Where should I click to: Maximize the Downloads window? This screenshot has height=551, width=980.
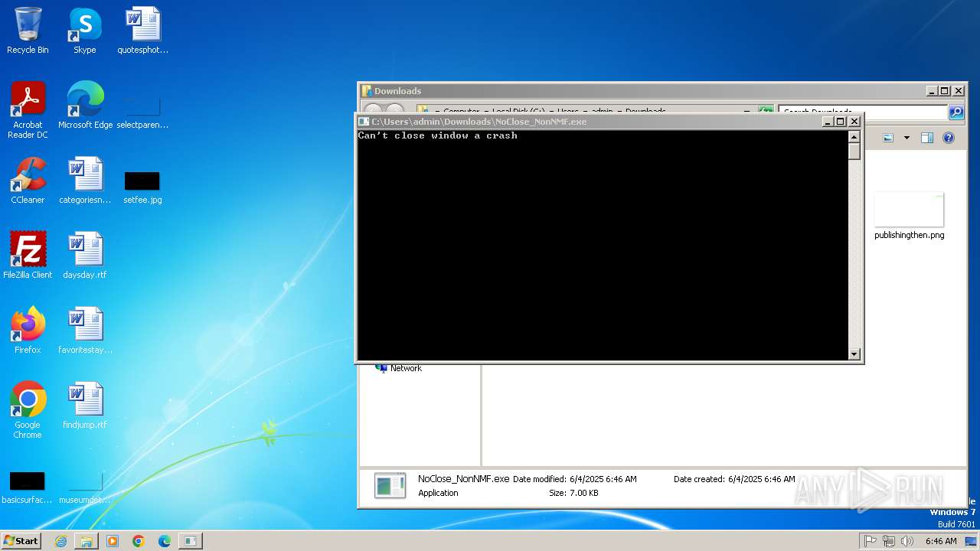tap(945, 90)
